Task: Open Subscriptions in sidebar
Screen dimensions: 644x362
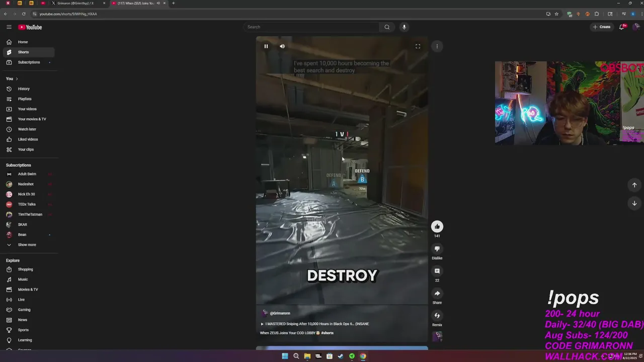Action: click(x=29, y=62)
